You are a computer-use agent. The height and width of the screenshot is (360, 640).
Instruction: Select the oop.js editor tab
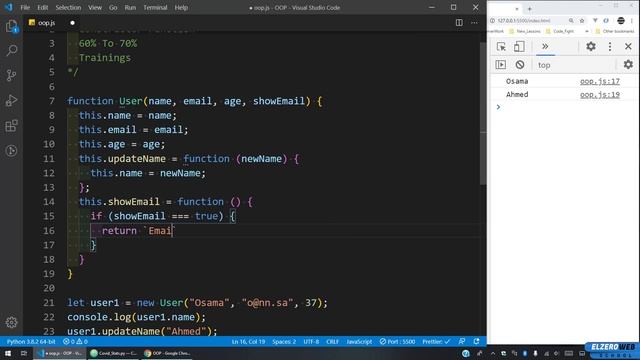(52, 23)
